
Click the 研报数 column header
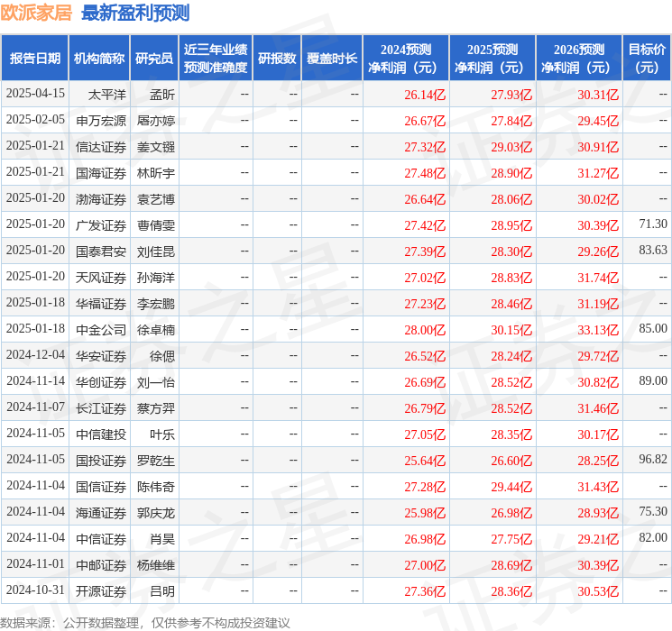point(277,59)
